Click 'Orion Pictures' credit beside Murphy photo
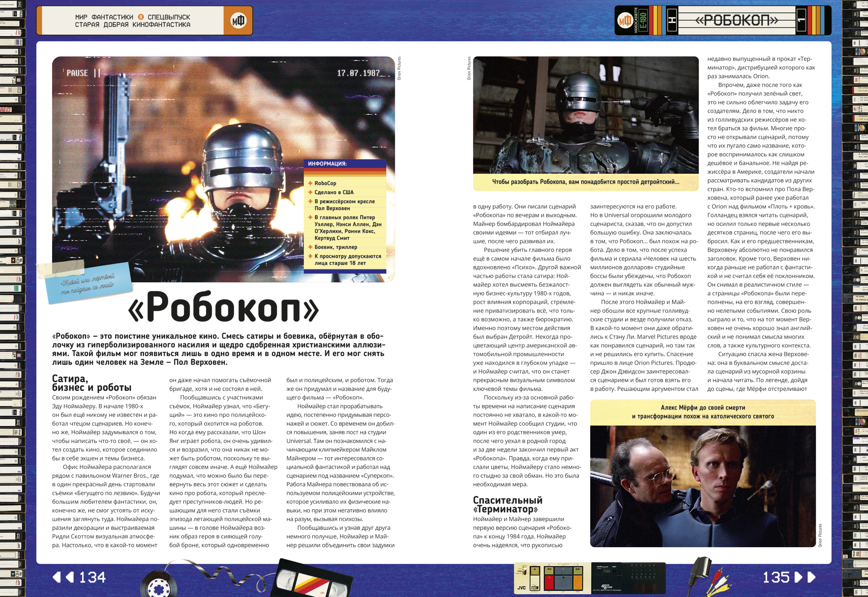The image size is (868, 597). click(x=820, y=535)
